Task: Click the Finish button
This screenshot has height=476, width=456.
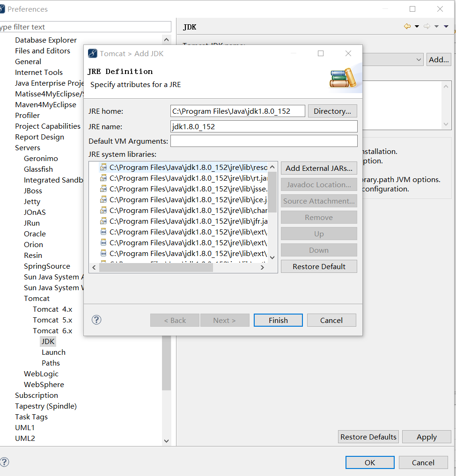Action: coord(278,320)
